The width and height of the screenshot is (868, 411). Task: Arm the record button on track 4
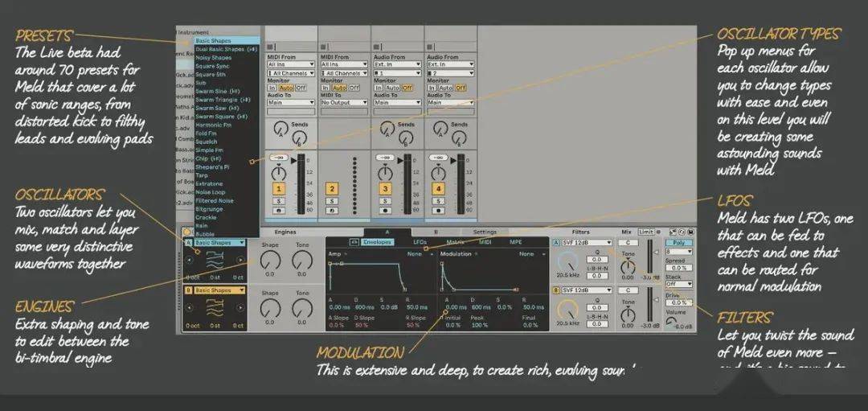pos(439,211)
